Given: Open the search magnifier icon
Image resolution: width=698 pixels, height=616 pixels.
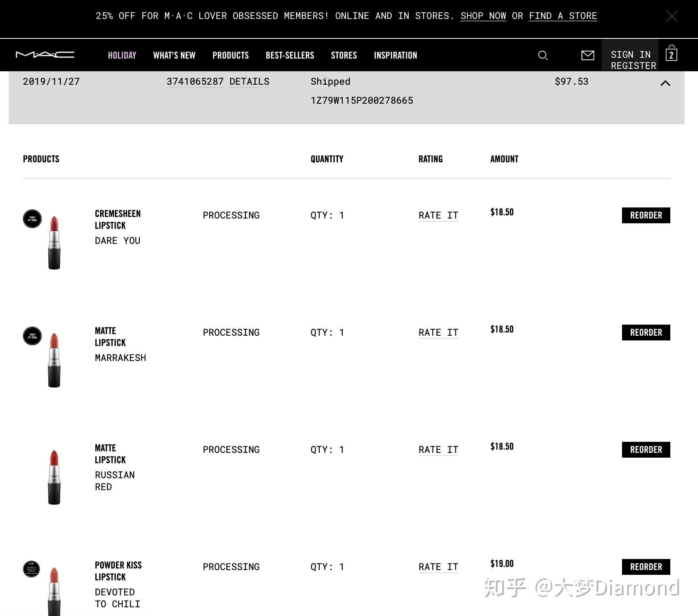Looking at the screenshot, I should (x=543, y=55).
